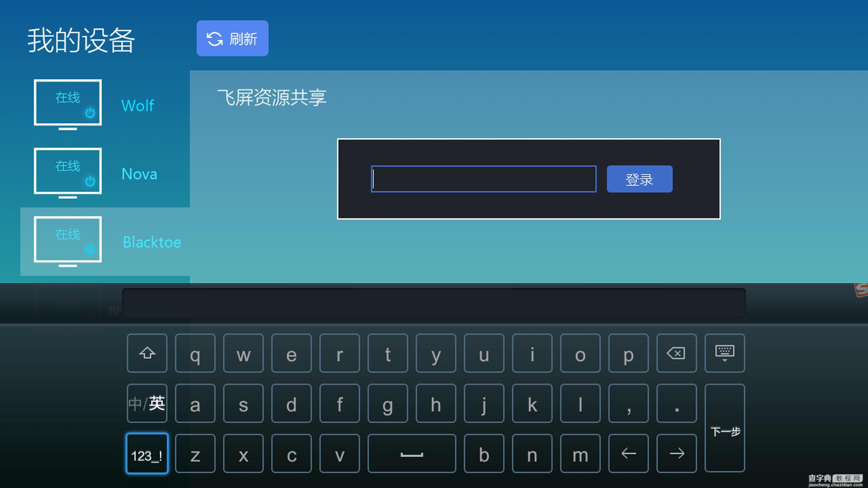Click the 下一步 next step button
This screenshot has width=868, height=488.
pos(728,431)
